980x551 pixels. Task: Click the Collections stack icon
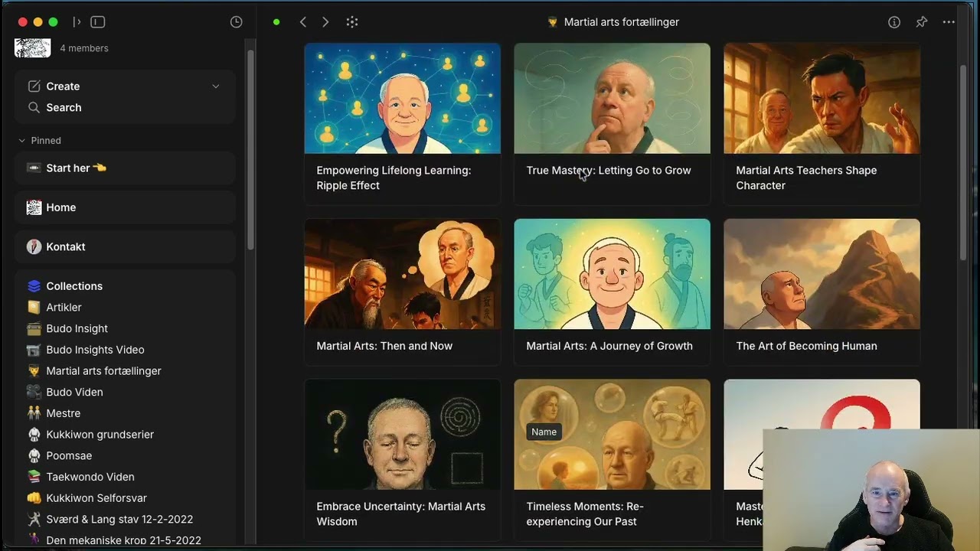tap(34, 286)
